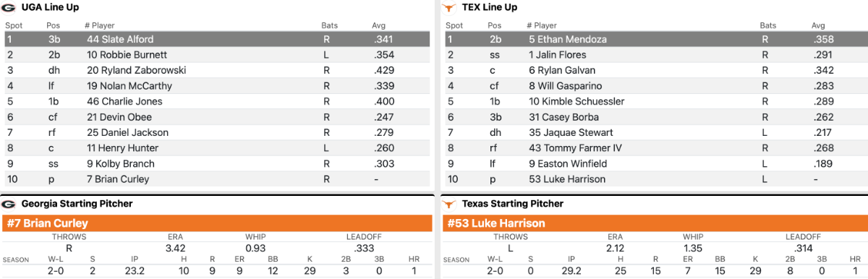
Task: Click the longhorn logo beside Texas Starting Pitcher
Action: [x=449, y=204]
